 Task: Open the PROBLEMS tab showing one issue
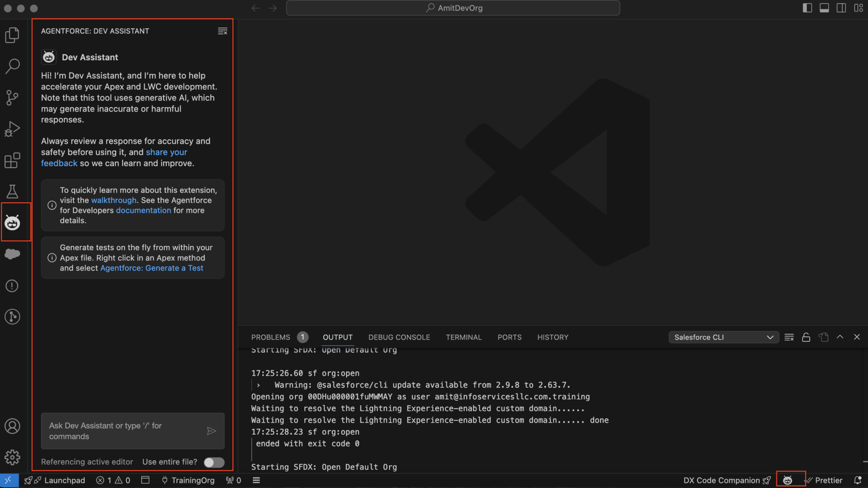(x=270, y=337)
